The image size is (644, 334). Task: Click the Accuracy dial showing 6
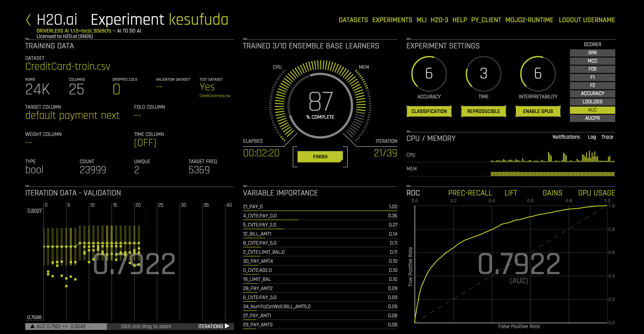tap(429, 73)
